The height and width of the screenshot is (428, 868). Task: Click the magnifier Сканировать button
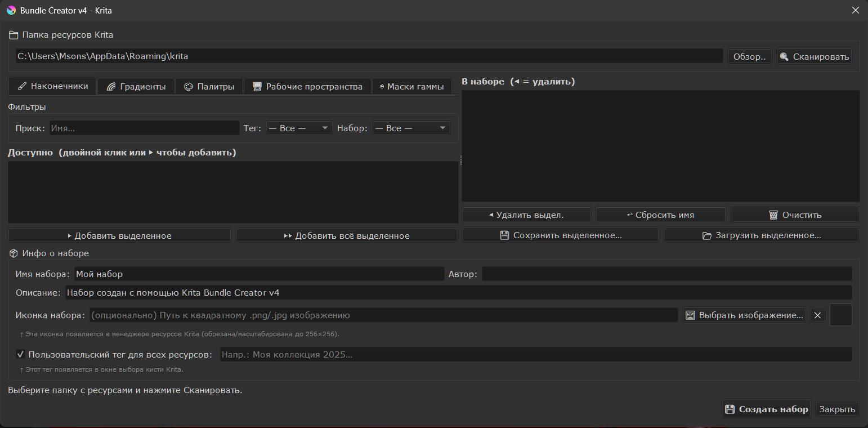point(814,56)
